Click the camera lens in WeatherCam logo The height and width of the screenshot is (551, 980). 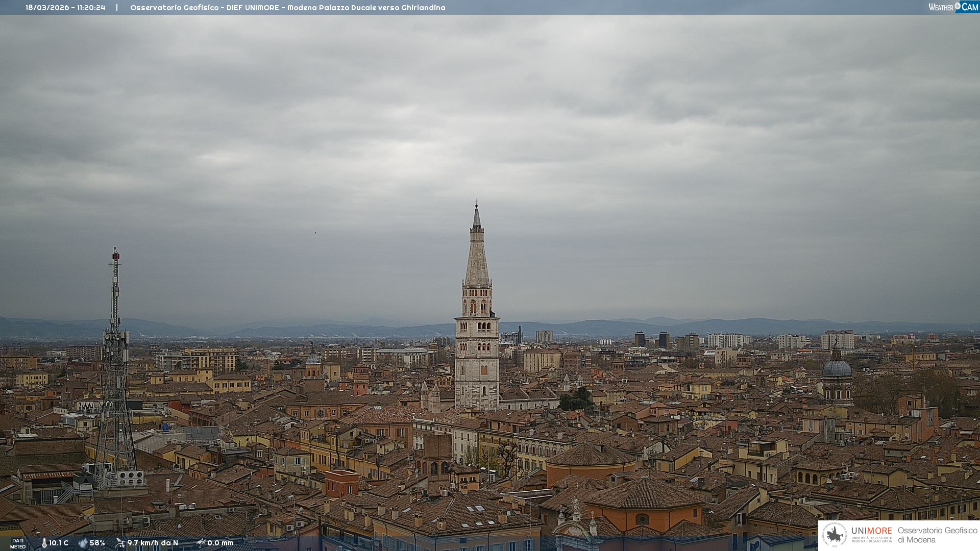[958, 6]
